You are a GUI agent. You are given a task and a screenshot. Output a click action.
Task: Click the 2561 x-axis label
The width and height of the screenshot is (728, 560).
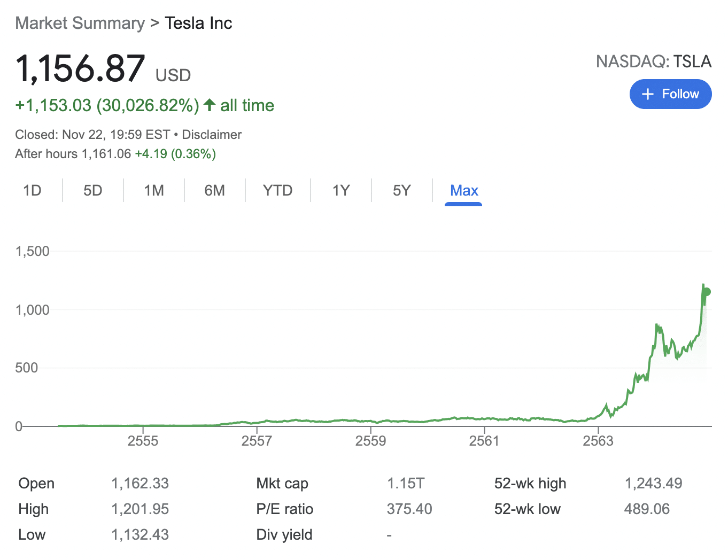[x=484, y=441]
